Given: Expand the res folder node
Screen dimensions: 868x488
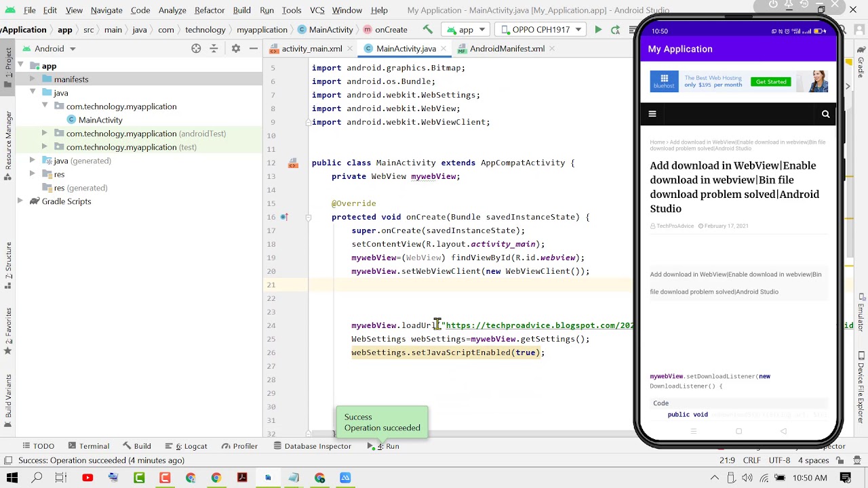Looking at the screenshot, I should [x=32, y=174].
